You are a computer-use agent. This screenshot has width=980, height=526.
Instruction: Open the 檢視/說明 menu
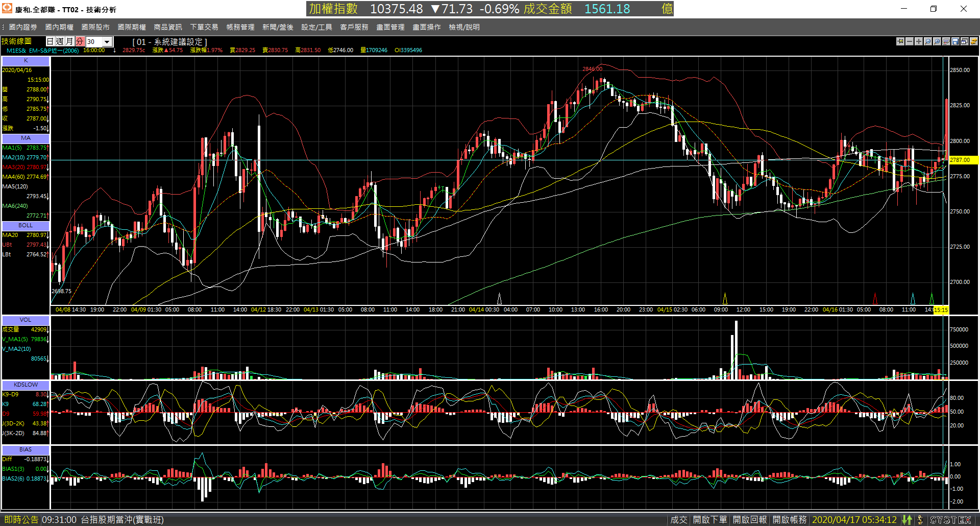[x=464, y=27]
